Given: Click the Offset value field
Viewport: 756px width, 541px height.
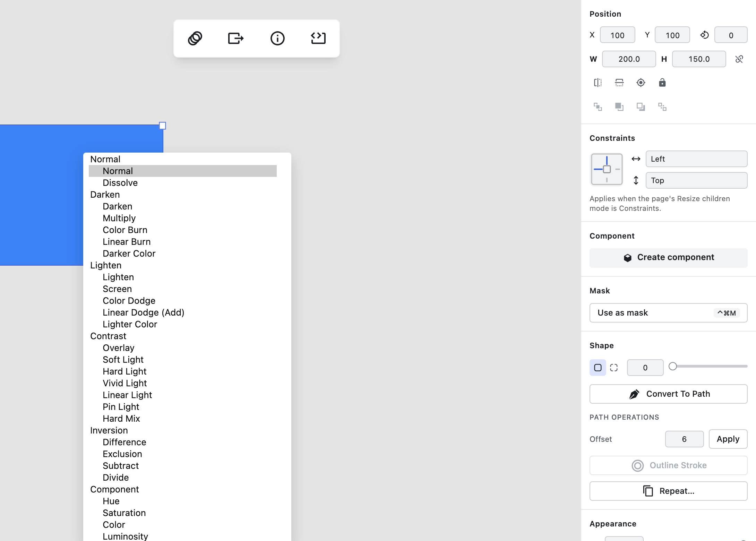Looking at the screenshot, I should tap(684, 439).
